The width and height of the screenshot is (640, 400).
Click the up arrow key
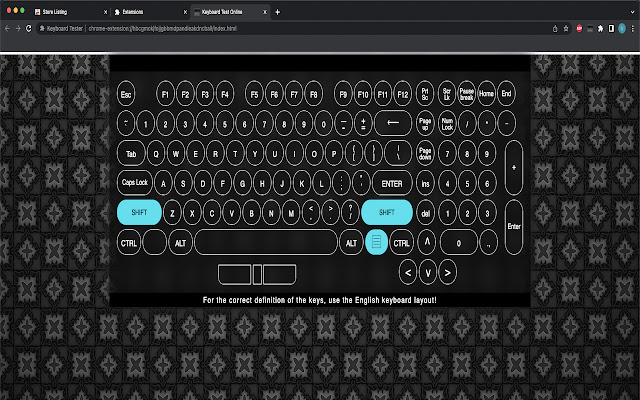point(427,242)
